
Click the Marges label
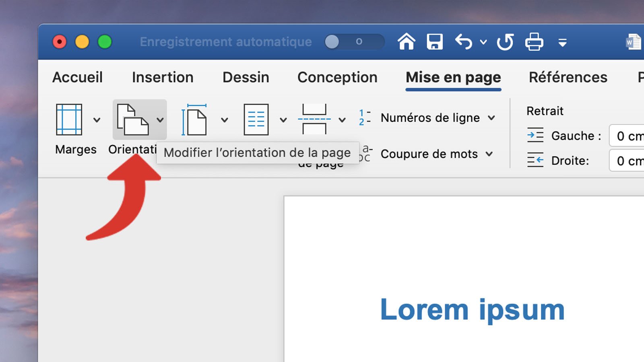76,149
